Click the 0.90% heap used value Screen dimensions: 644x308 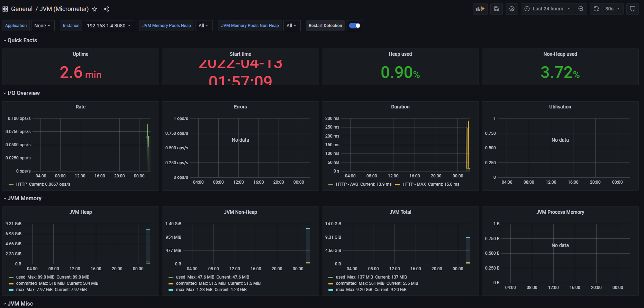tap(400, 72)
